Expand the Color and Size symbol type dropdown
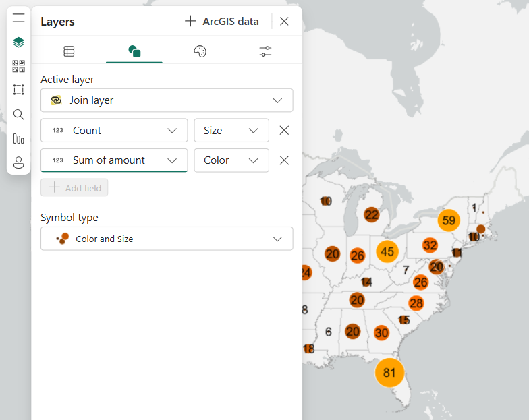This screenshot has height=420, width=529. 167,239
